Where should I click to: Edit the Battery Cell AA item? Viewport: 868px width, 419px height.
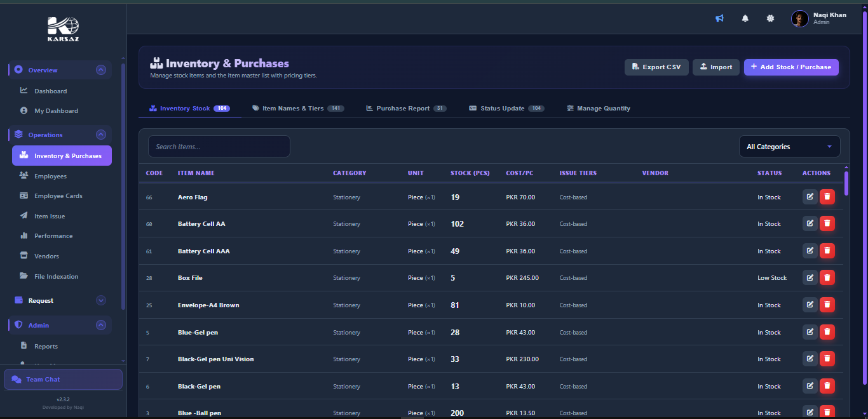coord(810,223)
